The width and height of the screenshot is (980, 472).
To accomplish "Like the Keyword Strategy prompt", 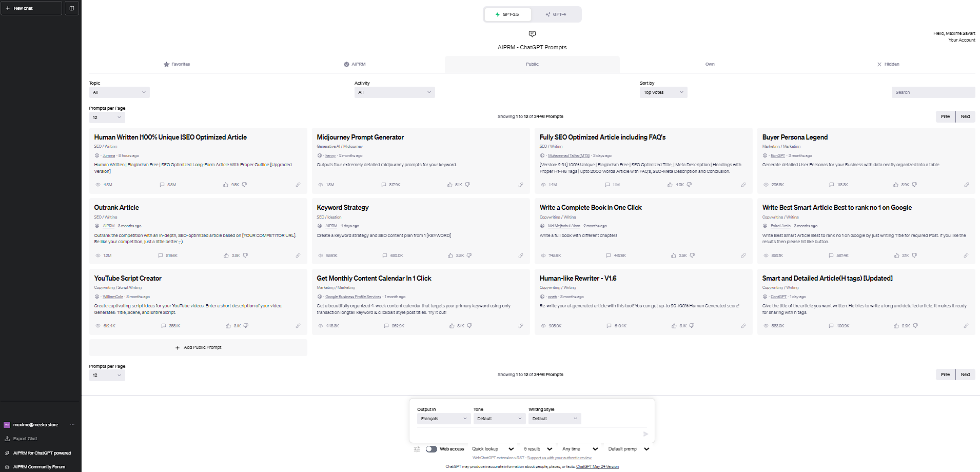I will (450, 255).
